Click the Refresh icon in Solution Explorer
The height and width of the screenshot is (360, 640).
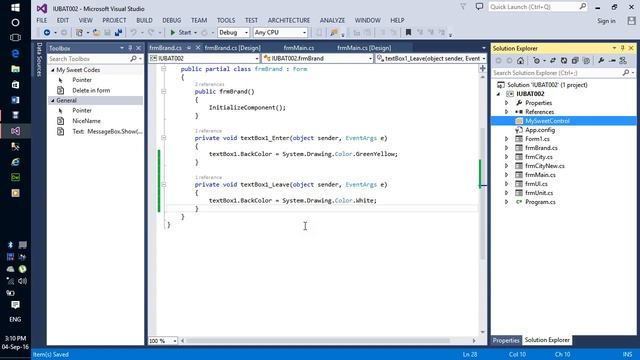point(564,60)
